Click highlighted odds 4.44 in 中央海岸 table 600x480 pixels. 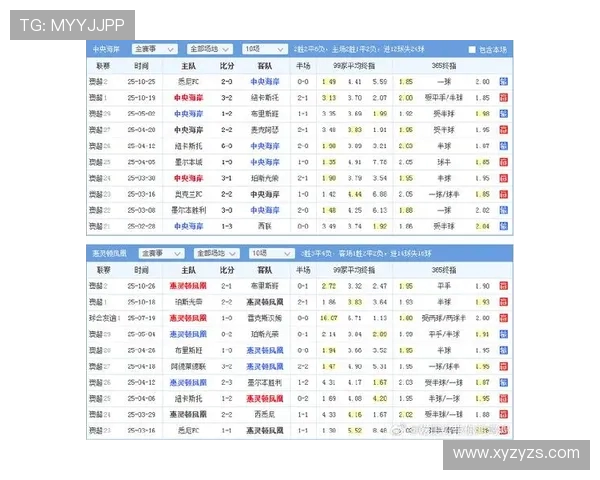pyautogui.click(x=355, y=194)
